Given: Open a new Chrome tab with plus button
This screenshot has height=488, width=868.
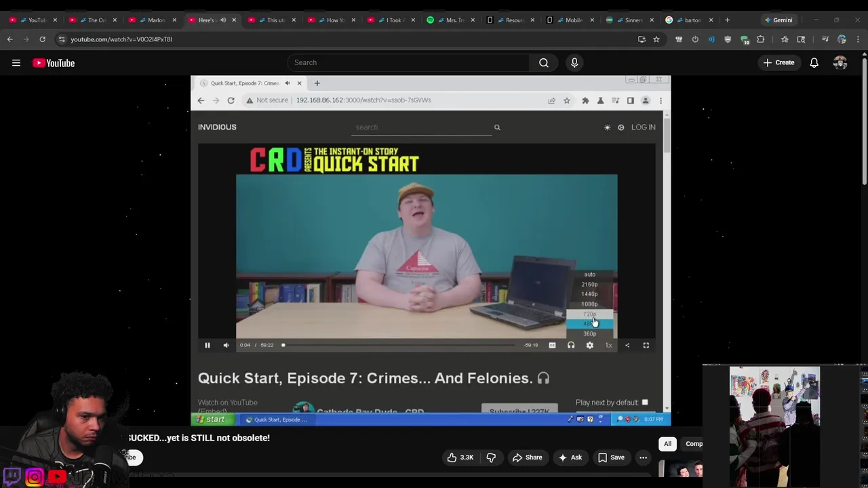Looking at the screenshot, I should click(x=727, y=20).
